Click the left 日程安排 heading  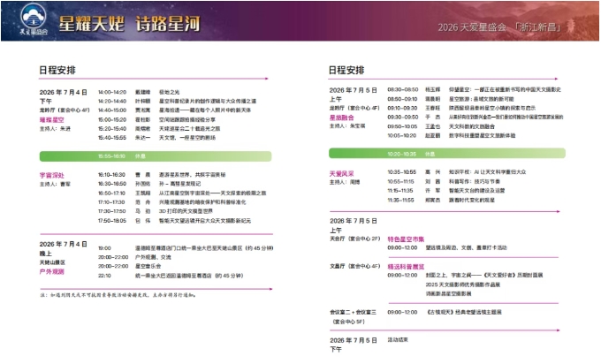57,70
